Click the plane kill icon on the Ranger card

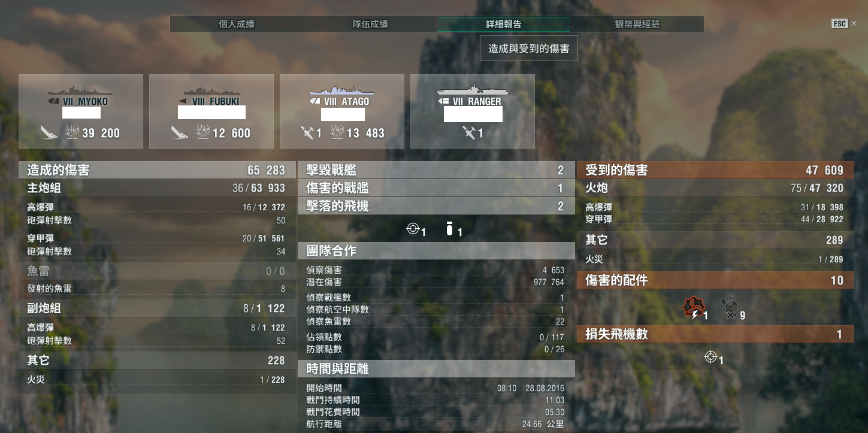click(469, 132)
